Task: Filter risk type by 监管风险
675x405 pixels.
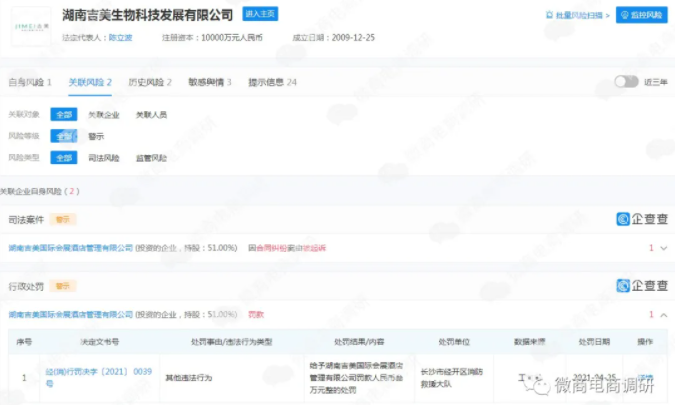Action: [151, 158]
